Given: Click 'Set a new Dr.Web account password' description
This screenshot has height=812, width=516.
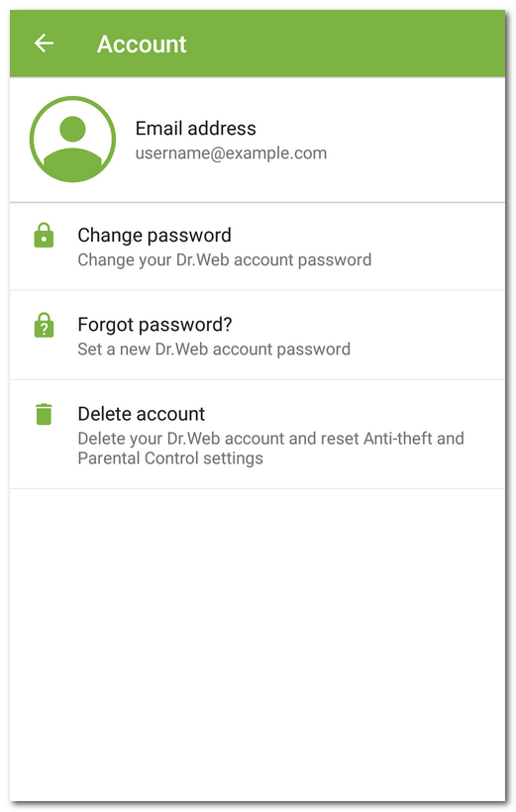Looking at the screenshot, I should (214, 349).
